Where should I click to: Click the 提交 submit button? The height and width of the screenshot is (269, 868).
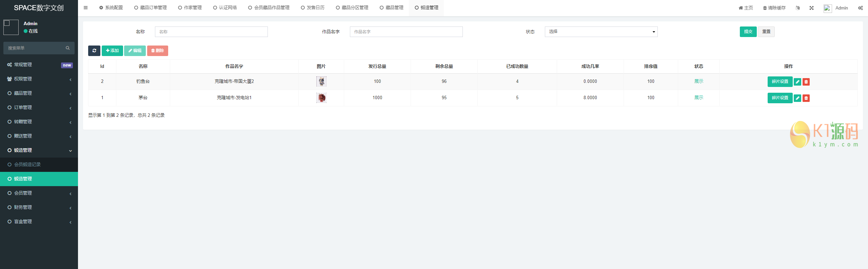pyautogui.click(x=748, y=32)
